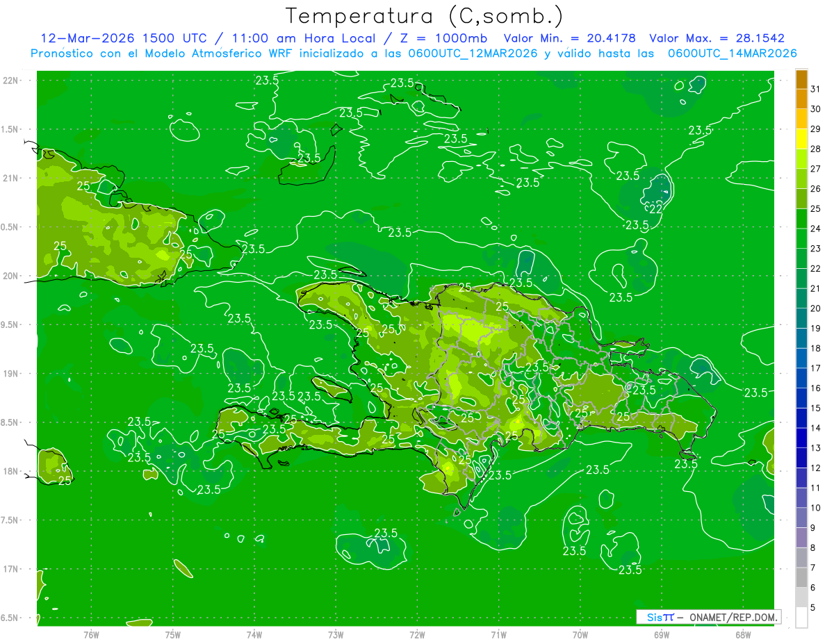
Task: Click the color legend number 14
Action: [x=816, y=428]
